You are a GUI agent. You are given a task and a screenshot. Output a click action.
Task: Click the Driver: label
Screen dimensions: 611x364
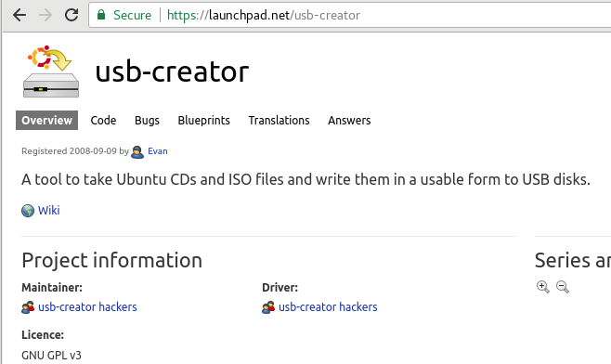[x=279, y=288]
